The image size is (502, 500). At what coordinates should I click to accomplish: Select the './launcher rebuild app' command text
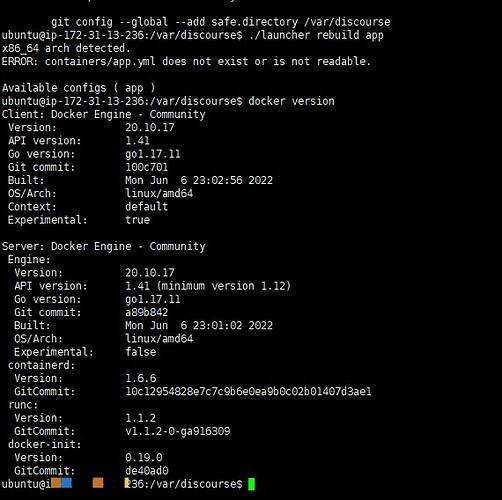pos(316,35)
